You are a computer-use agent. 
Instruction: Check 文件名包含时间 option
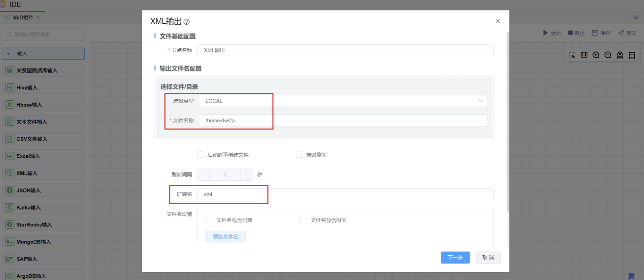click(303, 220)
